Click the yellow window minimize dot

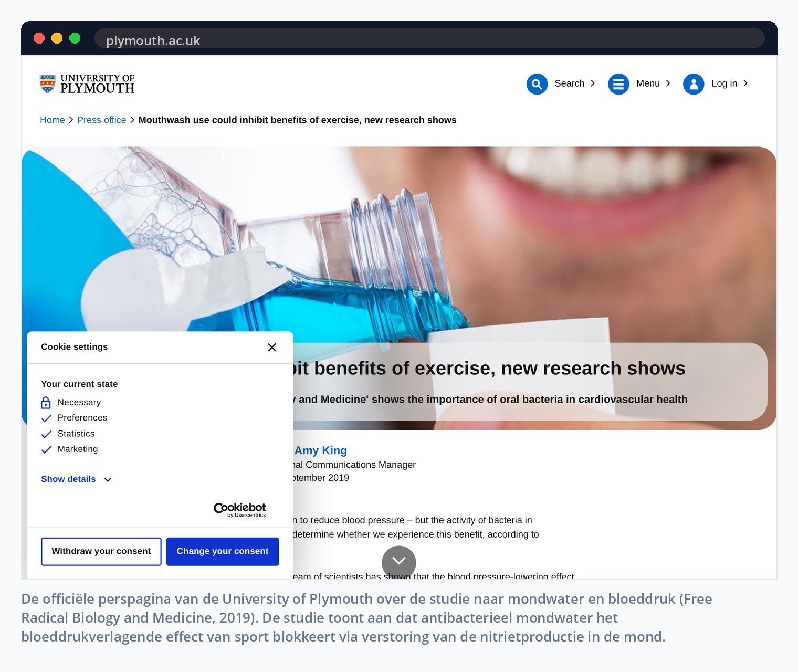coord(57,38)
